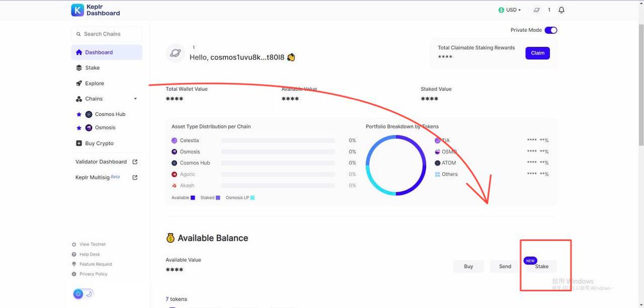Collapse the Chains section arrow
This screenshot has height=308, width=644.
(135, 99)
